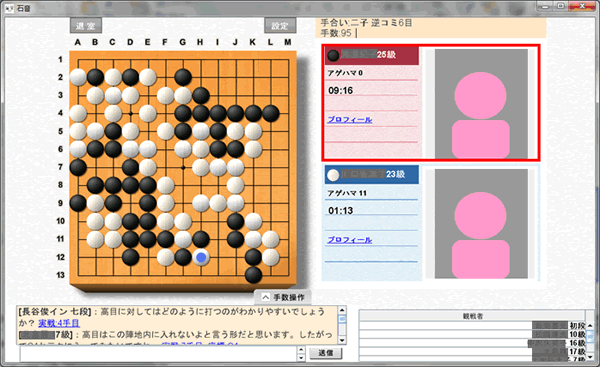Select the white stone at A2
The width and height of the screenshot is (600, 367).
click(x=78, y=77)
